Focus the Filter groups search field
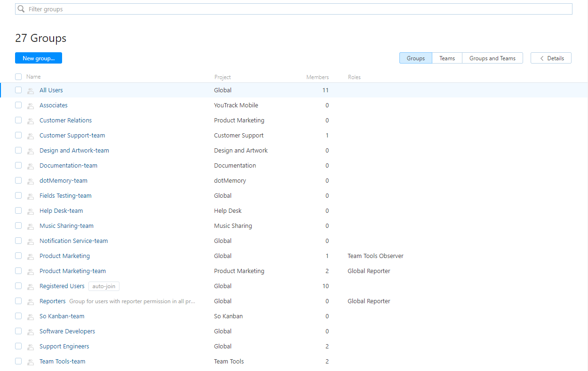The width and height of the screenshot is (588, 371). tap(296, 9)
